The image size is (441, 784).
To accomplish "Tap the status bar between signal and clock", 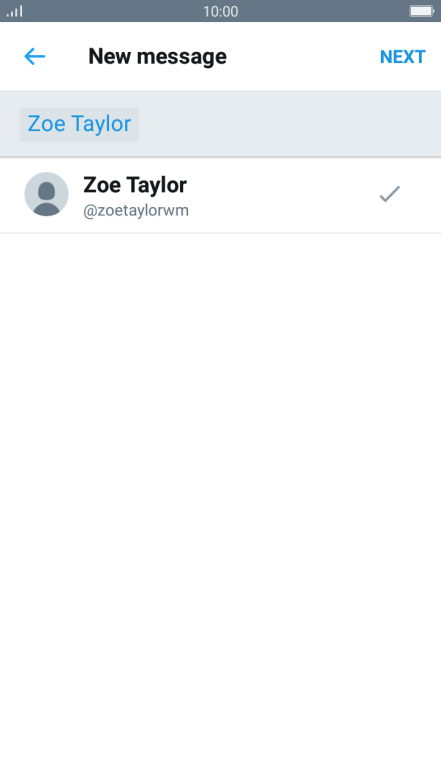I will click(x=112, y=11).
